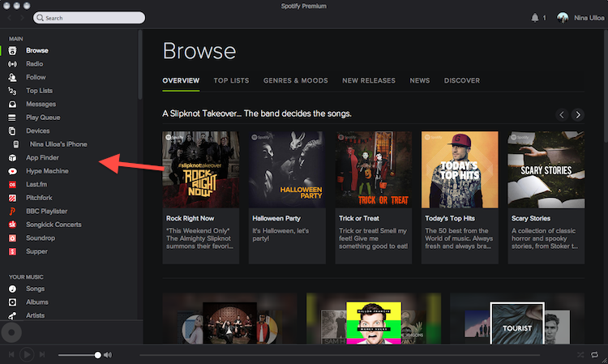Launch the Last.fm app icon
This screenshot has width=608, height=364.
pos(12,185)
